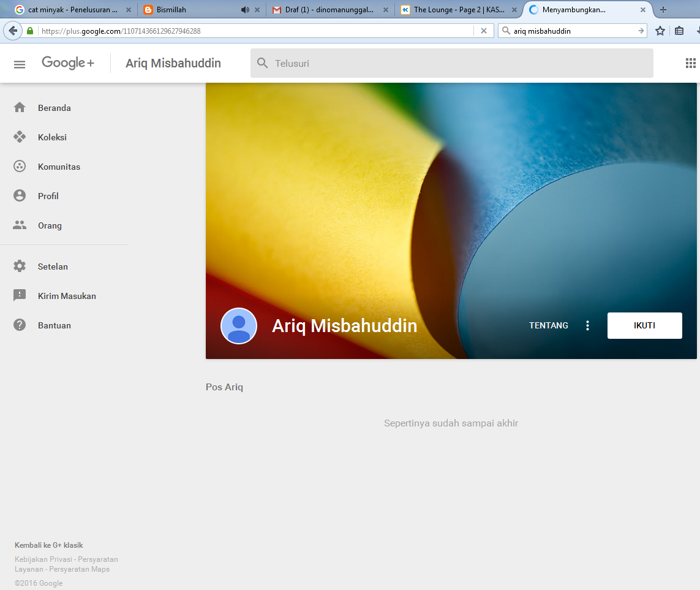This screenshot has height=590, width=700.
Task: Click Kembali ke G+ klasik link
Action: (x=49, y=545)
